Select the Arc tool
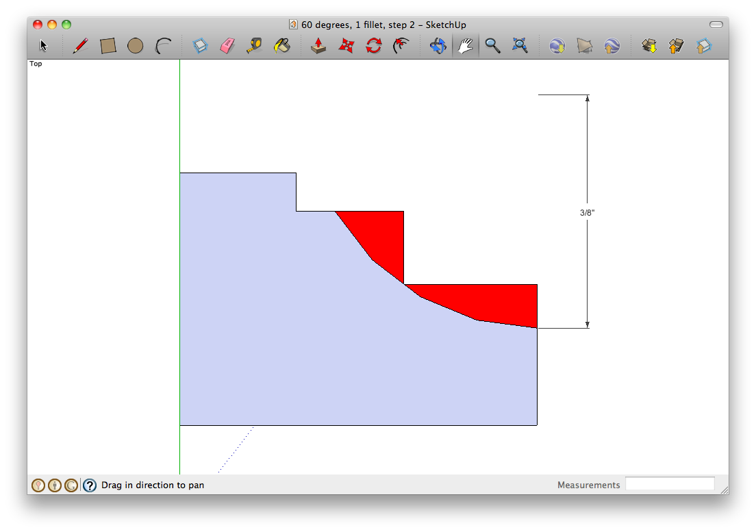Image resolution: width=756 pixels, height=532 pixels. coord(163,45)
